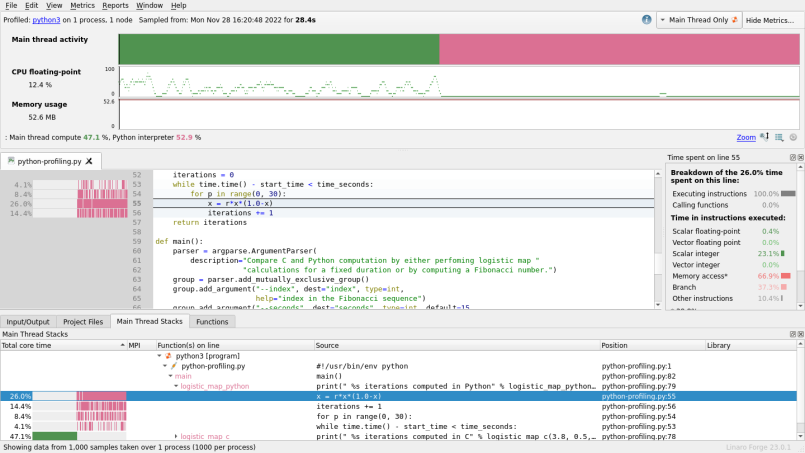
Task: Collapse the python3 [program] tree node
Action: [159, 355]
